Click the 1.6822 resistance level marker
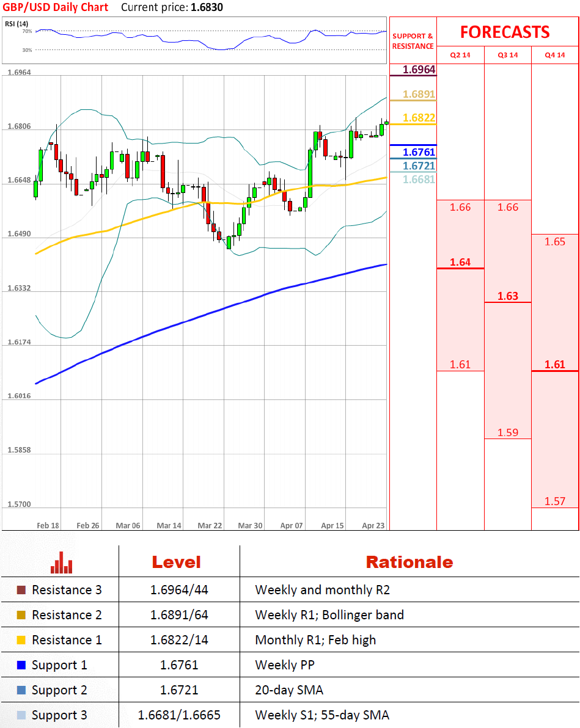The width and height of the screenshot is (580, 728). click(419, 118)
